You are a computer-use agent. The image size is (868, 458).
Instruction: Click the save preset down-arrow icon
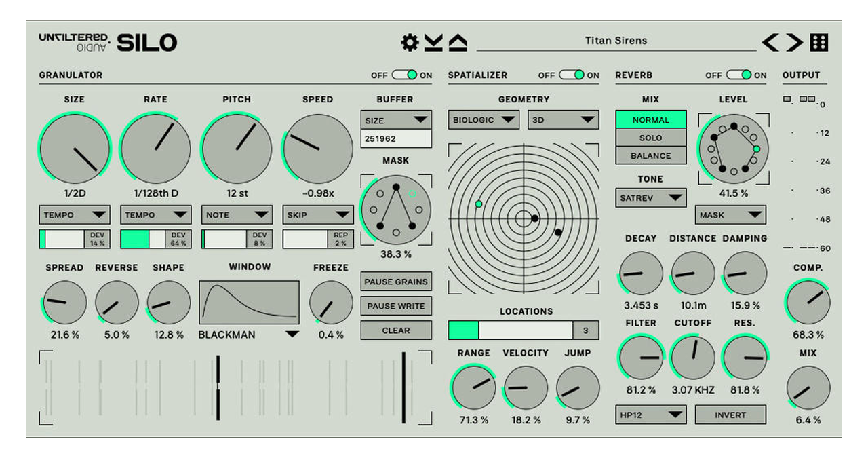pyautogui.click(x=433, y=43)
